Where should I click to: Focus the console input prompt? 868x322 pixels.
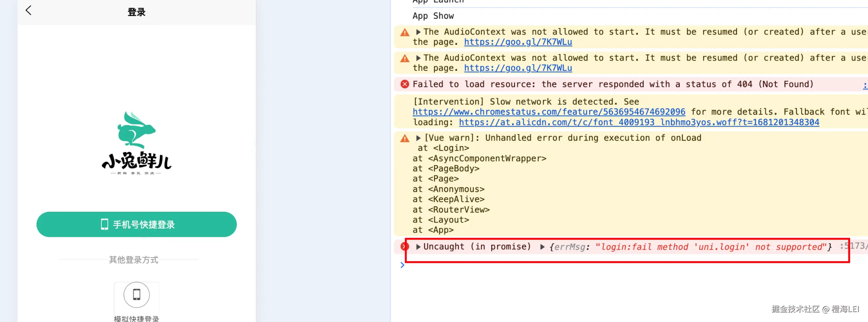402,265
